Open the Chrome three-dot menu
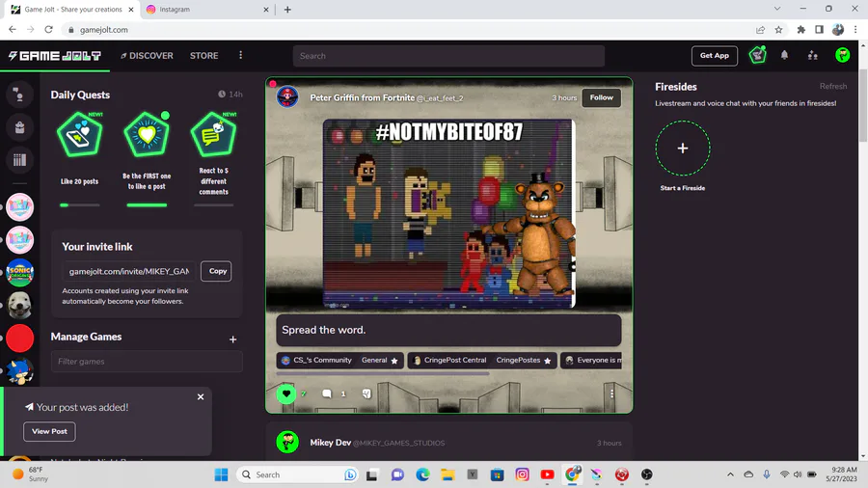868x488 pixels. click(855, 30)
